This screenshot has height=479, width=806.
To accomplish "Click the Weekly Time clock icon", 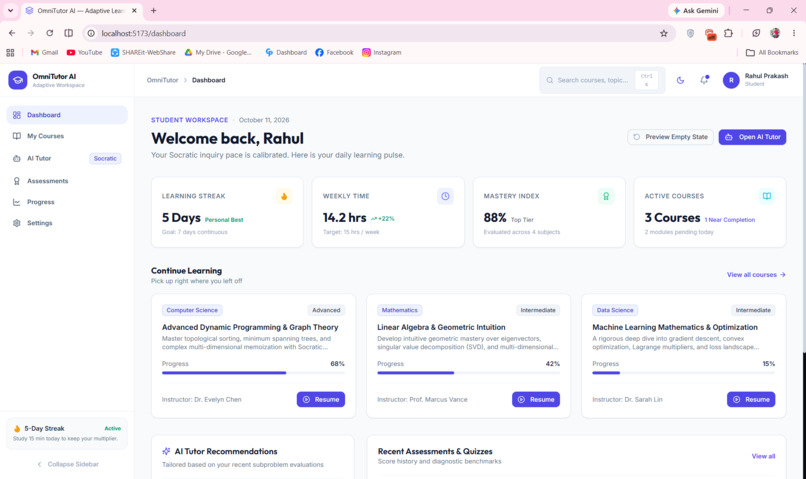I will [445, 196].
